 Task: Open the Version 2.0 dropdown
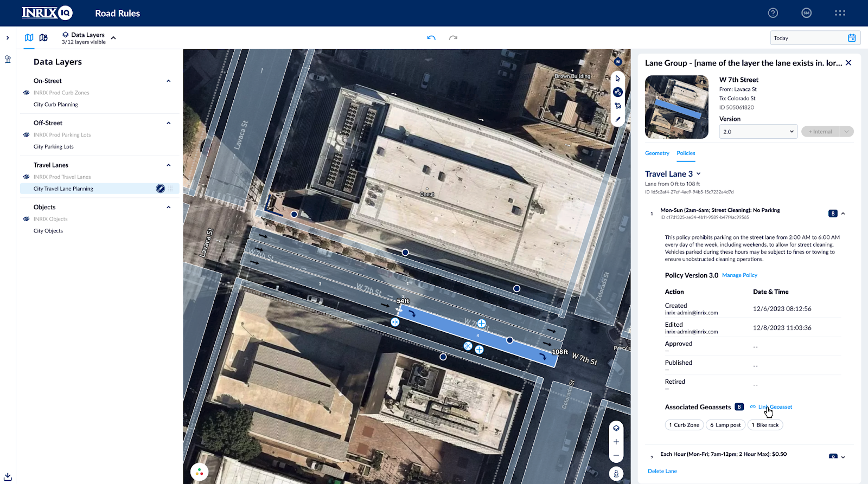(x=758, y=132)
